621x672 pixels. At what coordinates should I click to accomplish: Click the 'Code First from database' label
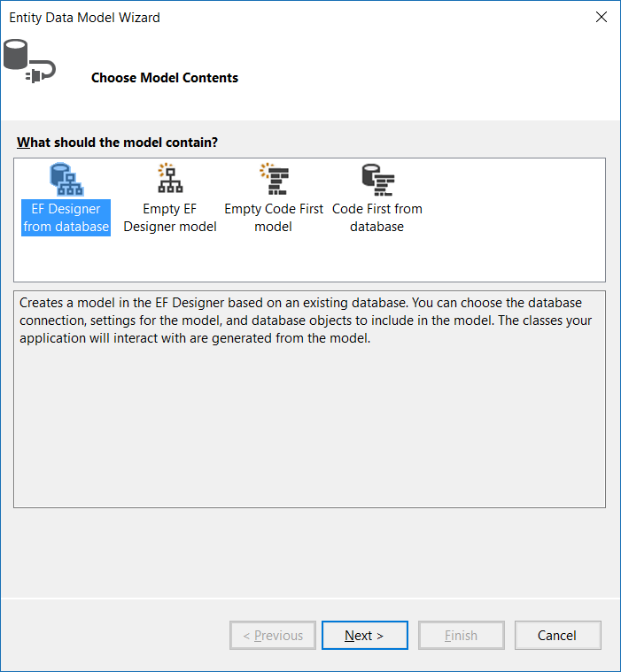377,218
